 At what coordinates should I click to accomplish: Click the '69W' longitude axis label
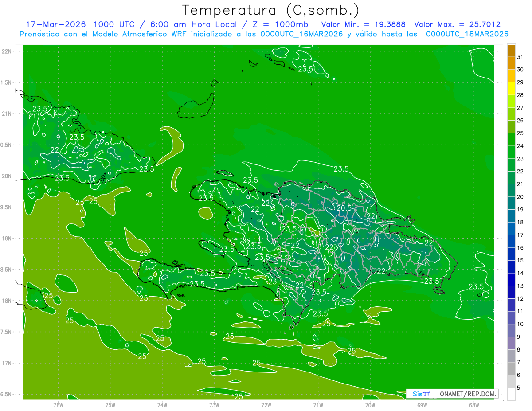coord(422,404)
